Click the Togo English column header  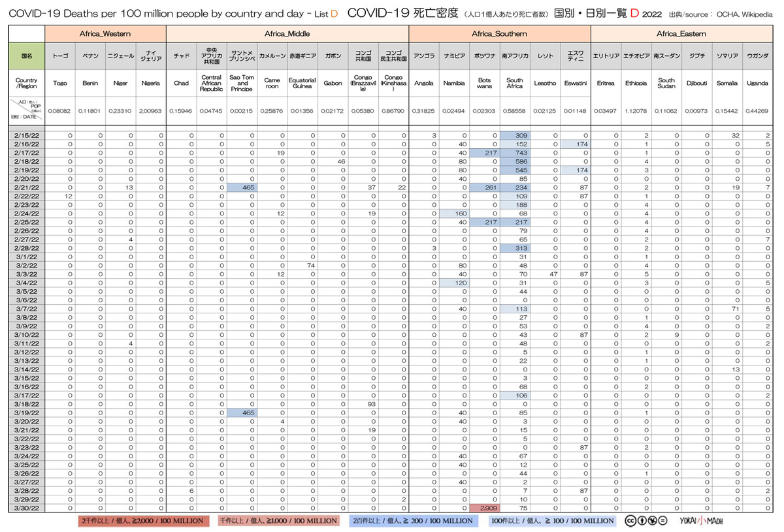point(60,84)
